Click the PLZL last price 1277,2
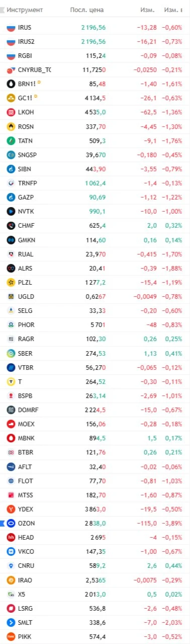Image resolution: width=190 pixels, height=644 pixels. coord(94,296)
